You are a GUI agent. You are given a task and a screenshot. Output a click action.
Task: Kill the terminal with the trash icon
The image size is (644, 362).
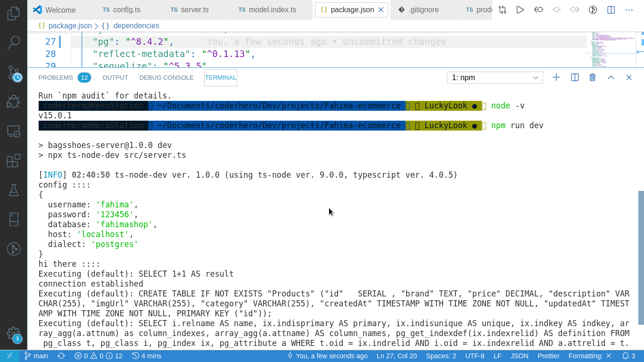[593, 77]
